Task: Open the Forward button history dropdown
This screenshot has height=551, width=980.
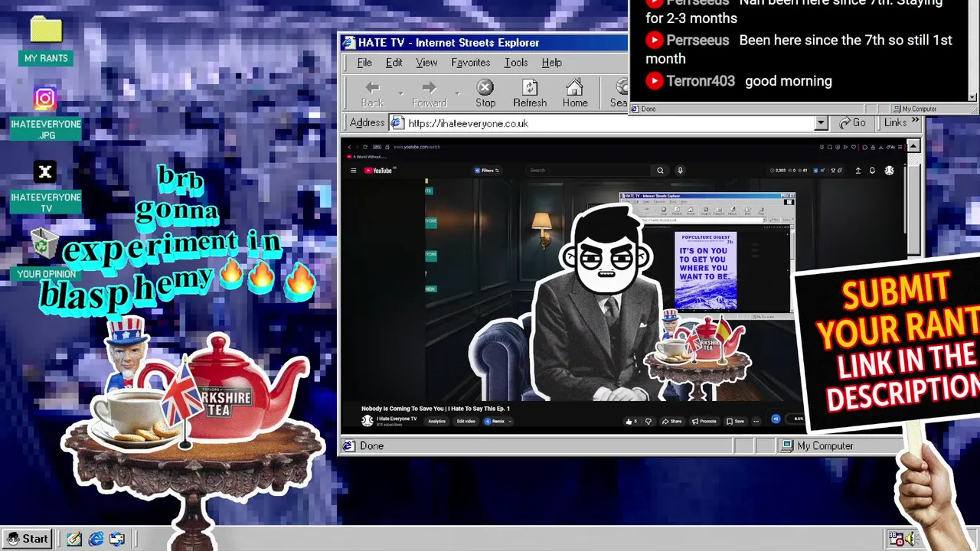Action: [x=457, y=93]
